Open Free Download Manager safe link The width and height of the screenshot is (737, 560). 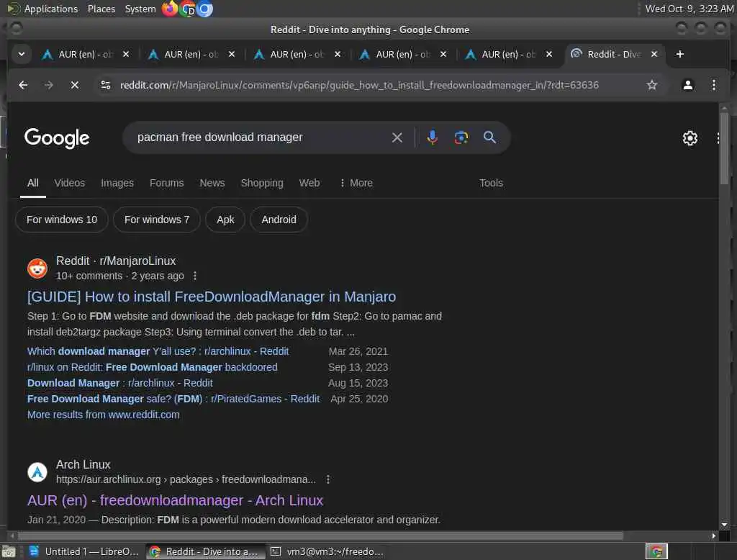click(x=173, y=399)
